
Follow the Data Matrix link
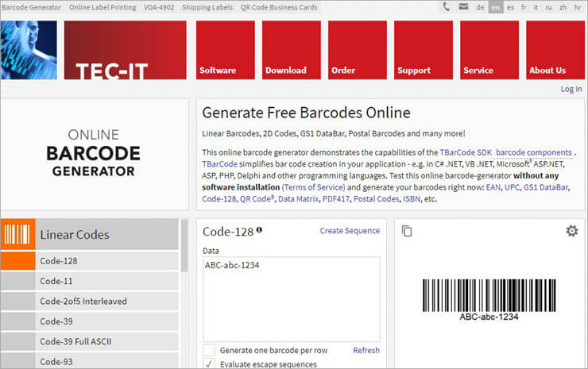pyautogui.click(x=298, y=199)
